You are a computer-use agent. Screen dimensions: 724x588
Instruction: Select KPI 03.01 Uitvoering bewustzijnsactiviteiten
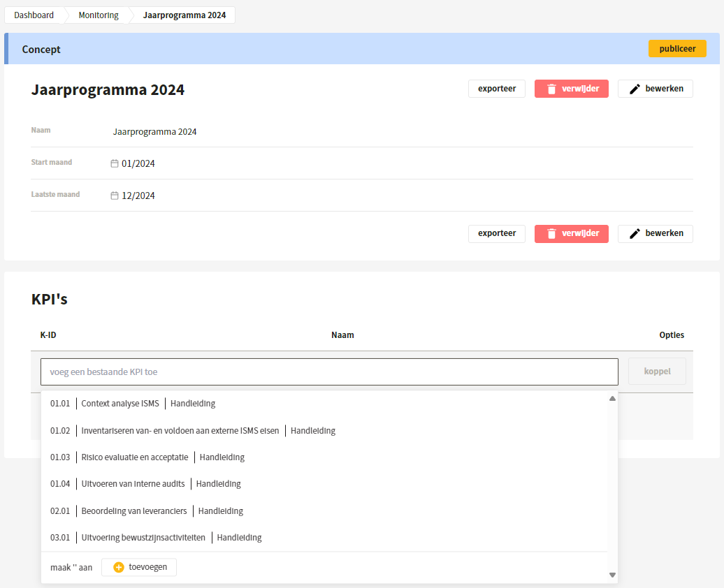pyautogui.click(x=324, y=538)
